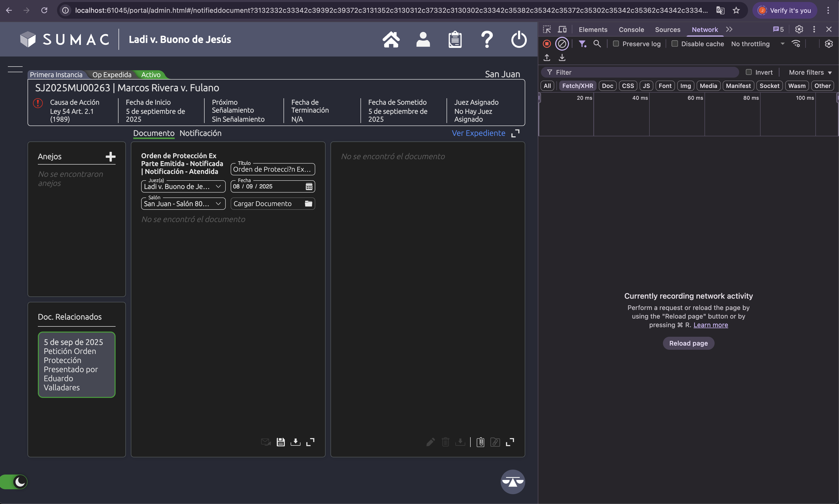Check the Disable cache option
Viewport: 839px width, 504px height.
[675, 44]
